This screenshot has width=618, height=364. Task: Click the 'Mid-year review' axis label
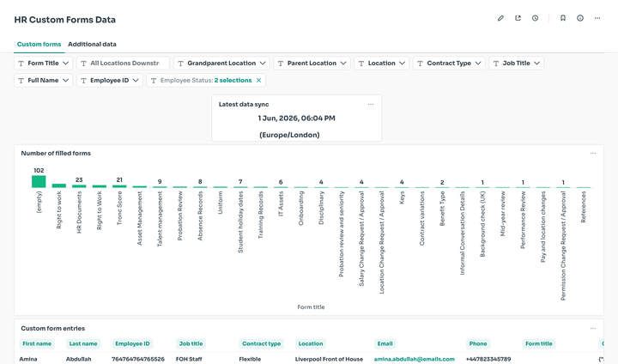[x=502, y=214]
